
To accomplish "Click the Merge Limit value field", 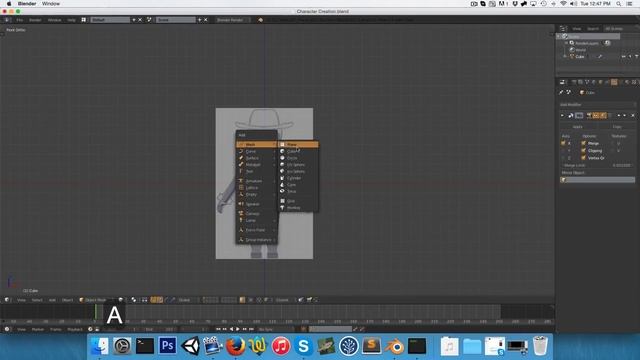I will point(598,165).
